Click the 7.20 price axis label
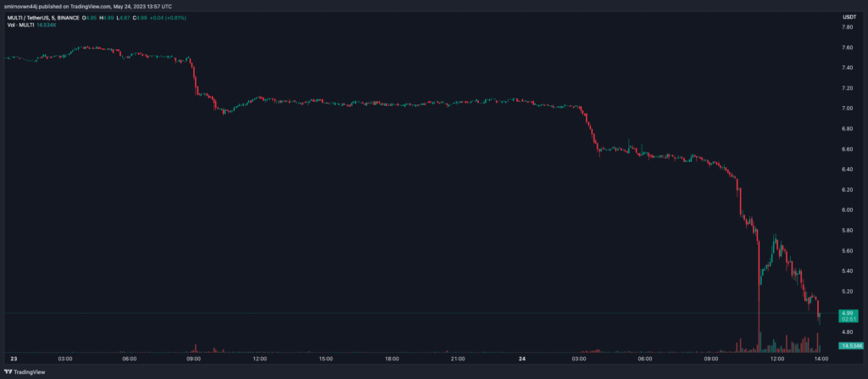This screenshot has width=868, height=379. (847, 88)
